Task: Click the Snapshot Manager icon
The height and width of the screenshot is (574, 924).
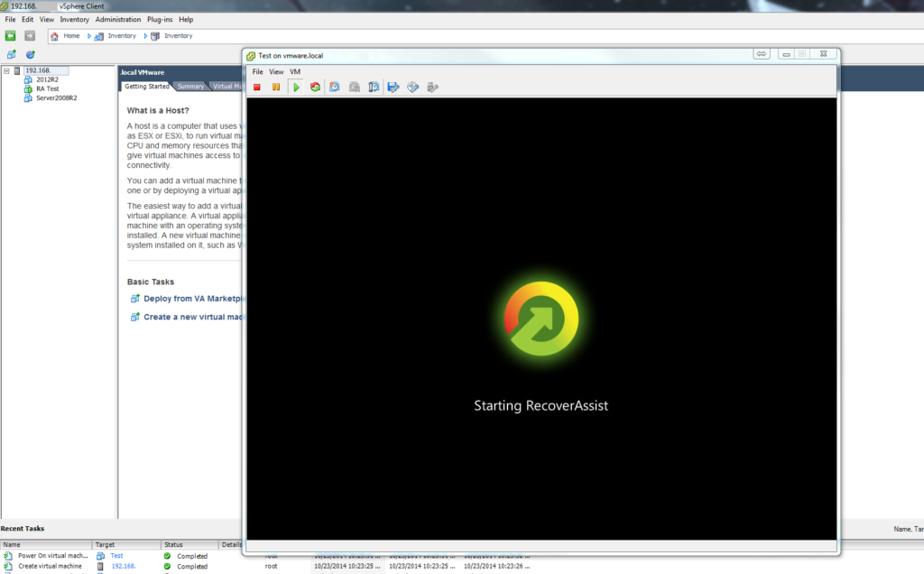Action: tap(374, 87)
